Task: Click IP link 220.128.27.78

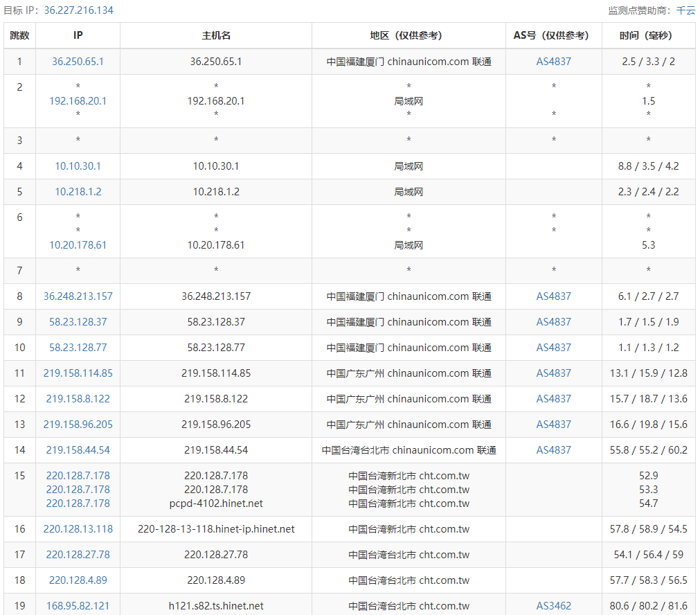Action: [78, 555]
